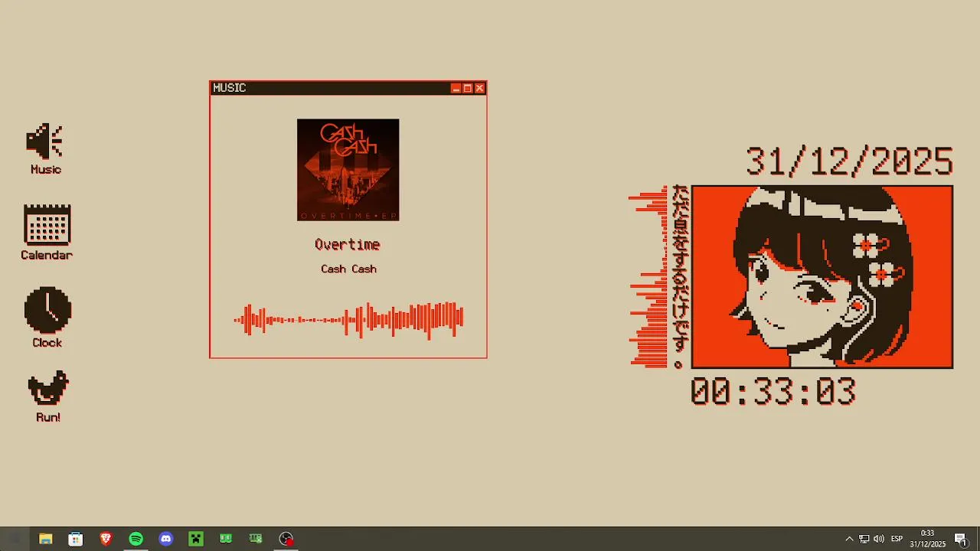Viewport: 980px width, 551px height.
Task: Open the Music desktop shortcut speaker icon
Action: (45, 142)
